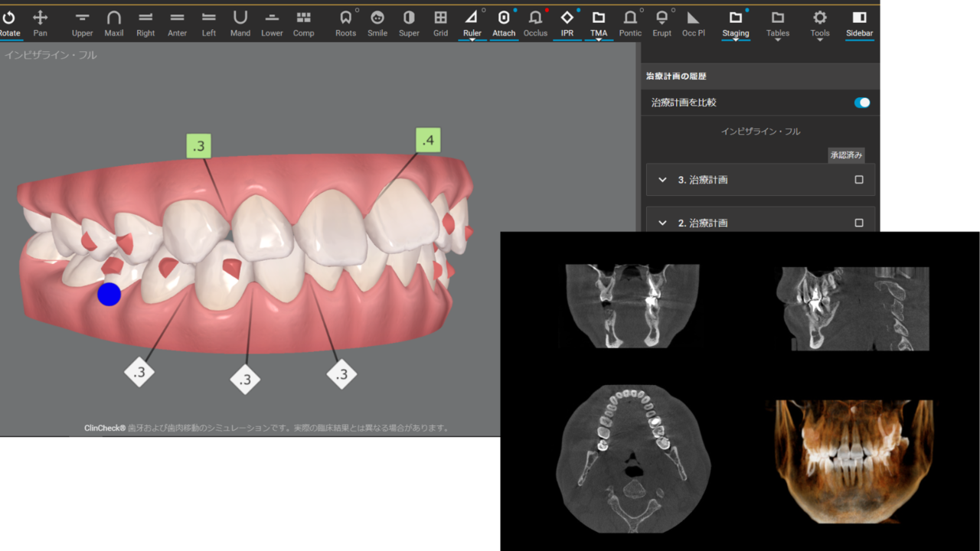Show the Occlusal plane
This screenshot has height=551, width=980.
[693, 22]
